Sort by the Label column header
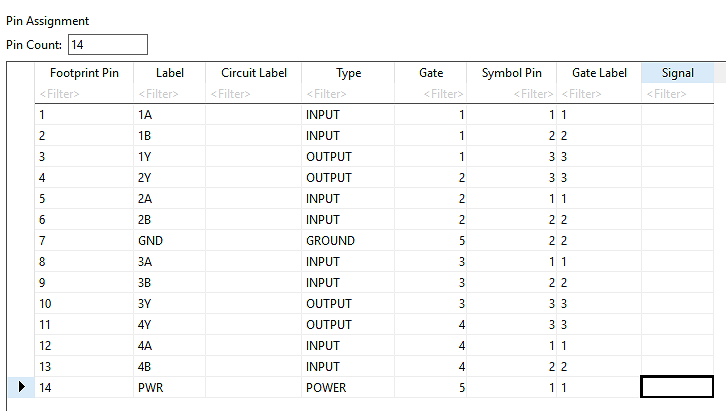Screen dimensions: 726x411 tap(169, 73)
